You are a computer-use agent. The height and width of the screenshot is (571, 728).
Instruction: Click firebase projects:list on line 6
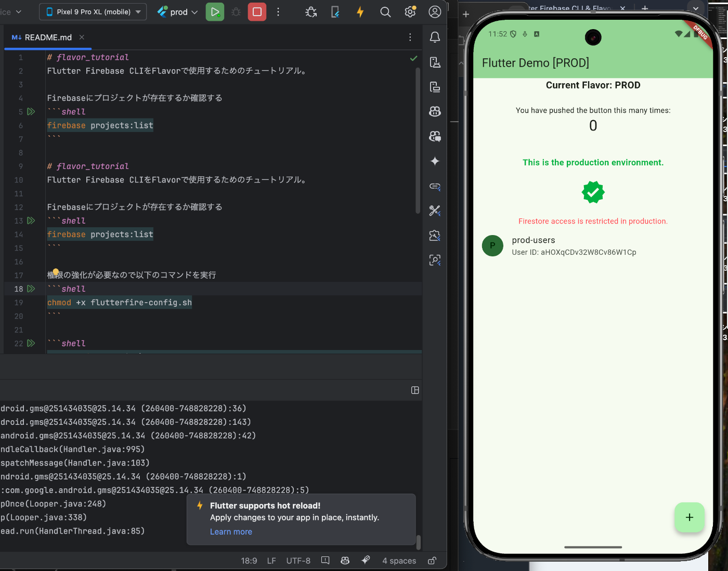pos(100,125)
